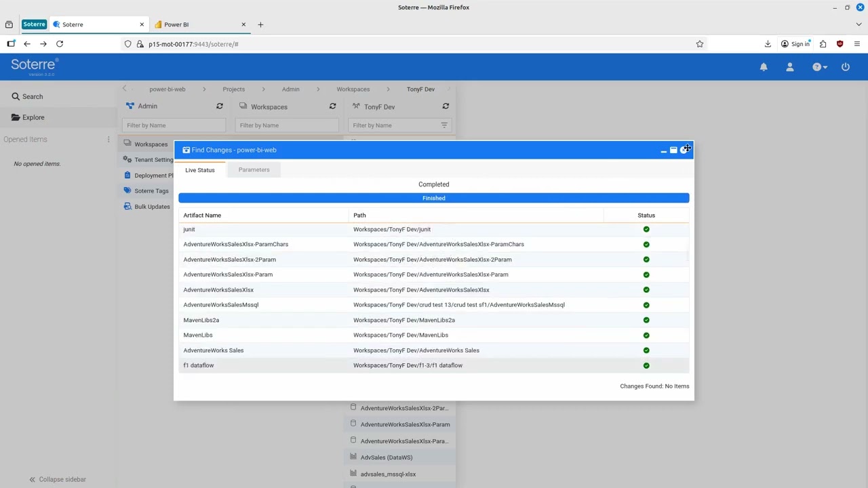868x488 pixels.
Task: Open the Firefox application menu
Action: (x=857, y=44)
